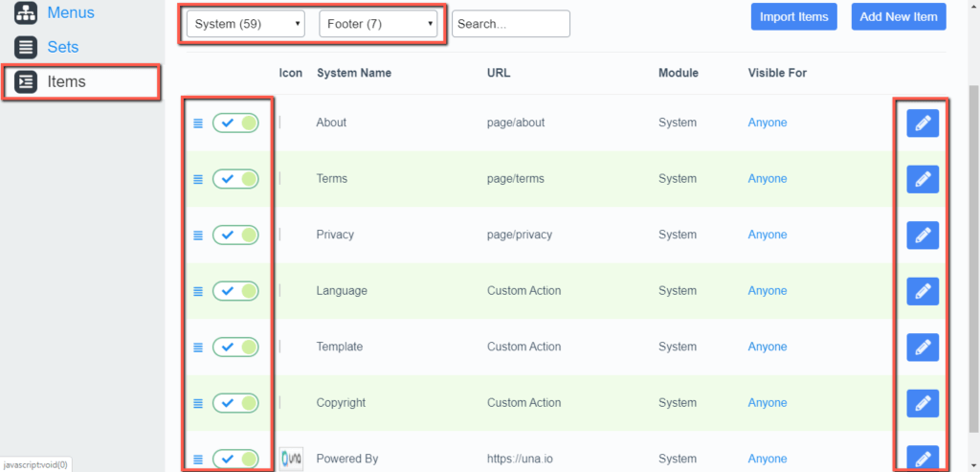Click the drag handle icon beside About
Viewport: 980px width, 472px height.
(198, 124)
